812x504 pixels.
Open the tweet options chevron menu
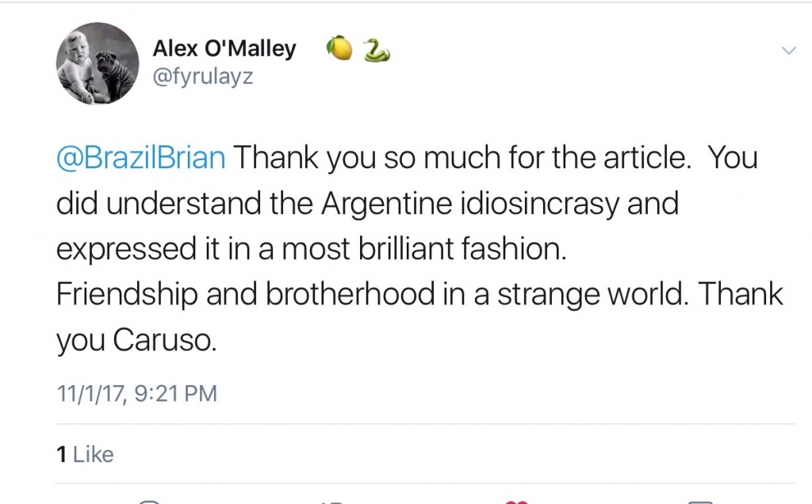[788, 50]
